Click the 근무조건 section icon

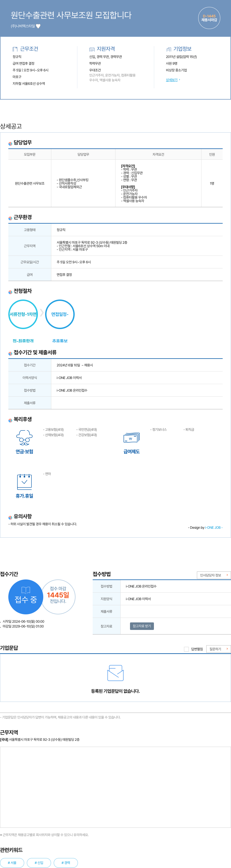click(15, 49)
